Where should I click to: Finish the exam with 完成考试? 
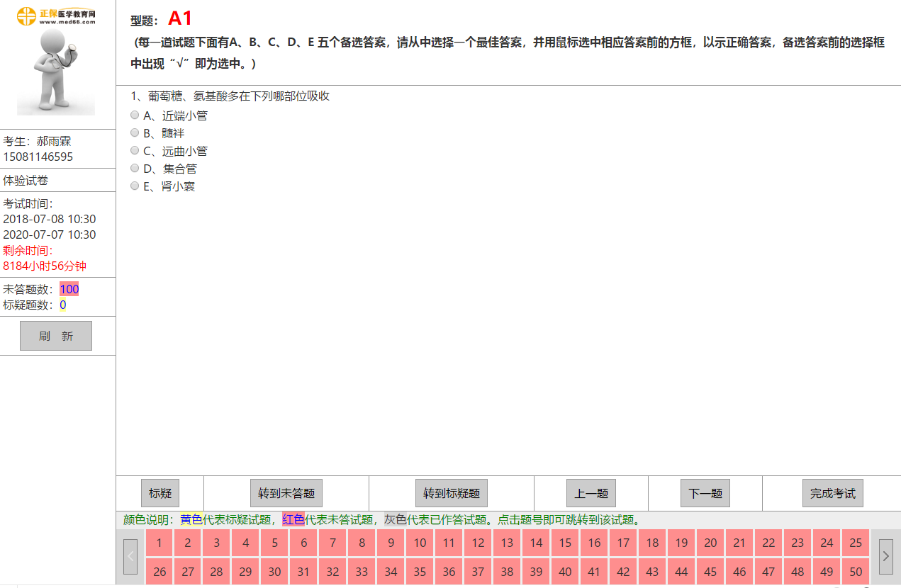tap(832, 493)
